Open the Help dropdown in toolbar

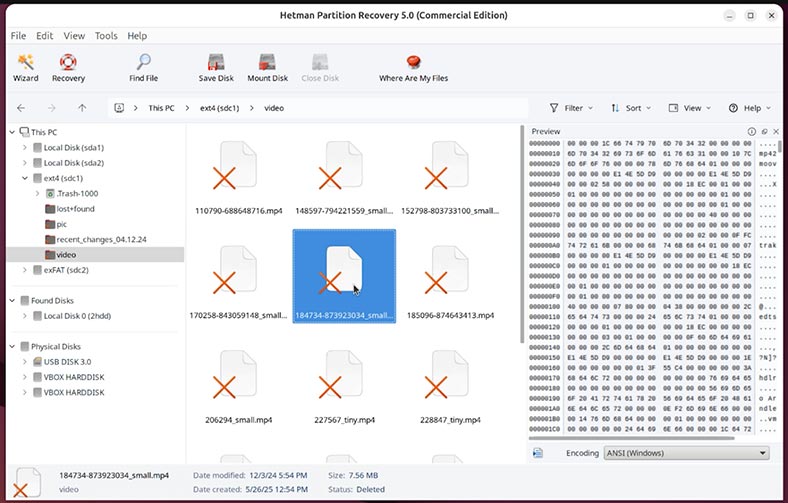750,108
